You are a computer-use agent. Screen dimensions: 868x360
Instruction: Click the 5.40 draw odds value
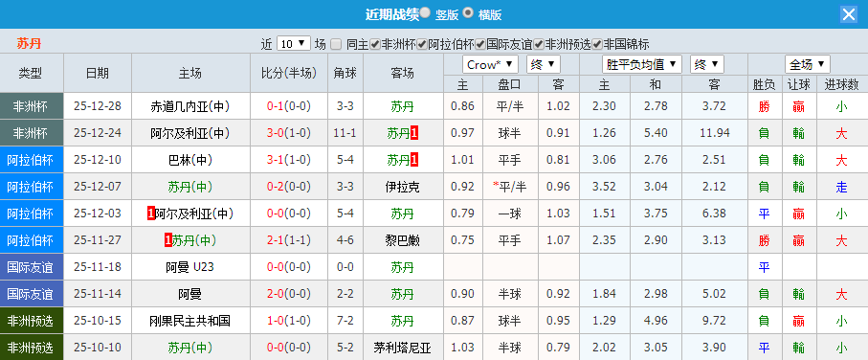(656, 133)
